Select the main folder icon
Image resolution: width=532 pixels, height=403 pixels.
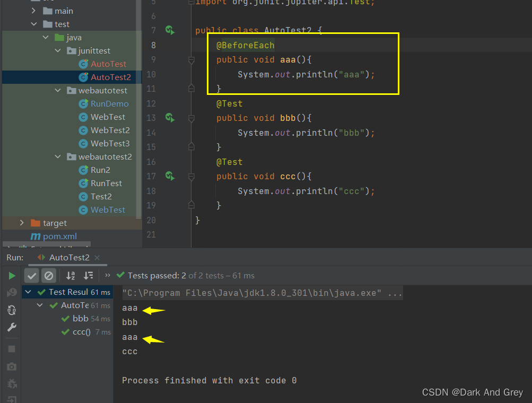(x=48, y=11)
